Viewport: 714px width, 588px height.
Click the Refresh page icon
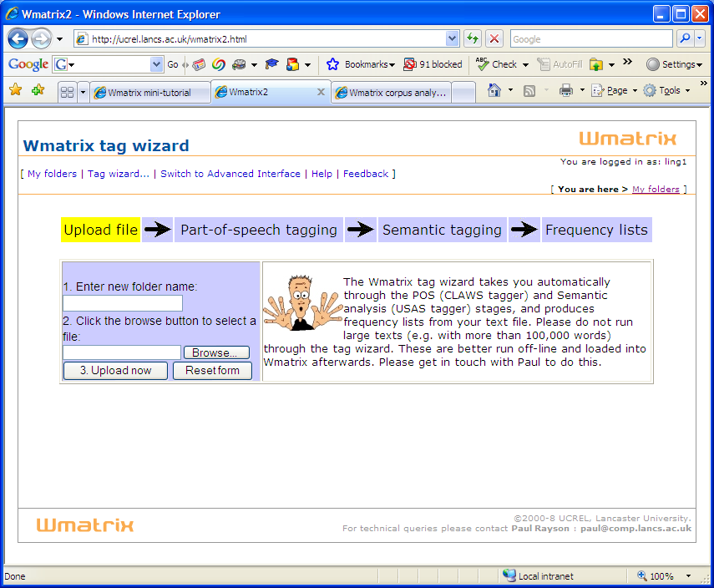pyautogui.click(x=473, y=38)
